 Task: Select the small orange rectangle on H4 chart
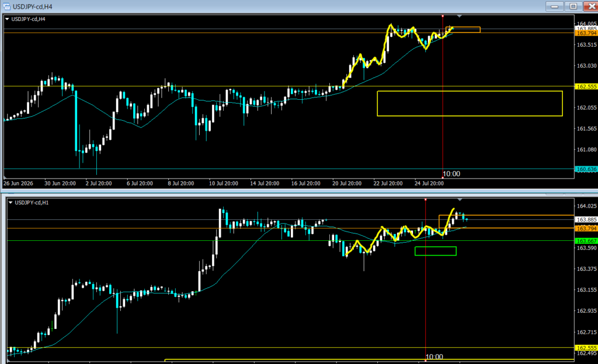click(463, 30)
